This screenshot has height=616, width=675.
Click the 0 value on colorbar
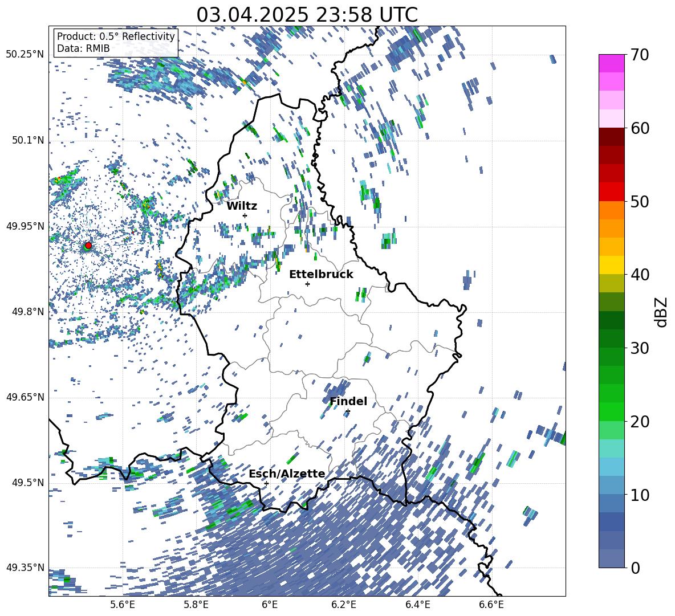pyautogui.click(x=635, y=568)
